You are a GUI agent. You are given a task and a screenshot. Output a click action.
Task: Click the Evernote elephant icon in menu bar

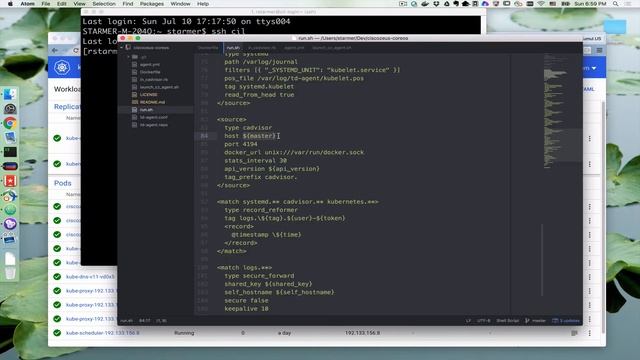(456, 4)
